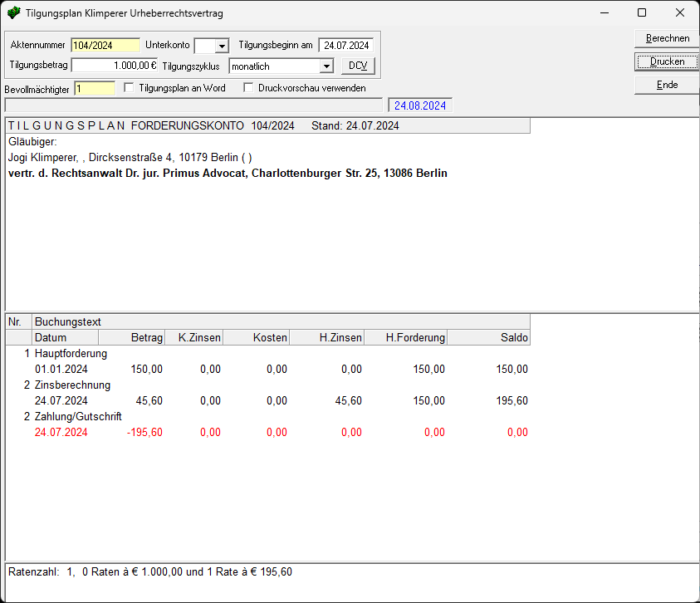Select the Hauptforderung row text

point(71,353)
